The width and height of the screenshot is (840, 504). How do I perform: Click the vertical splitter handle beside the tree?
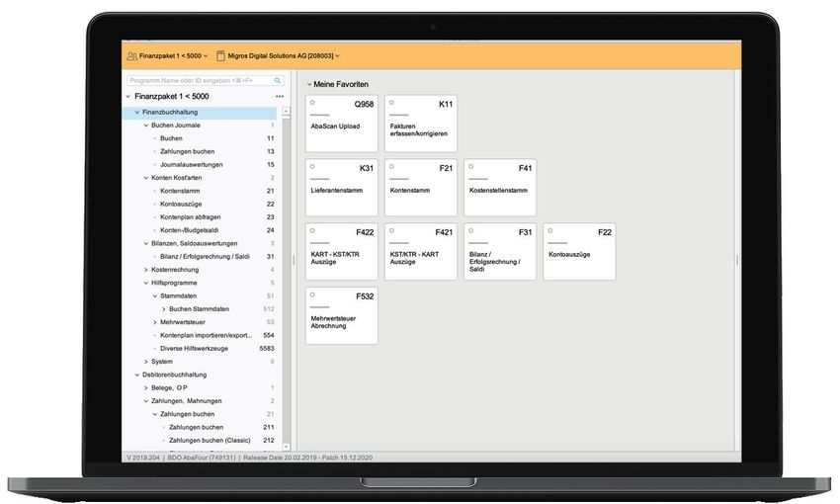tap(294, 260)
